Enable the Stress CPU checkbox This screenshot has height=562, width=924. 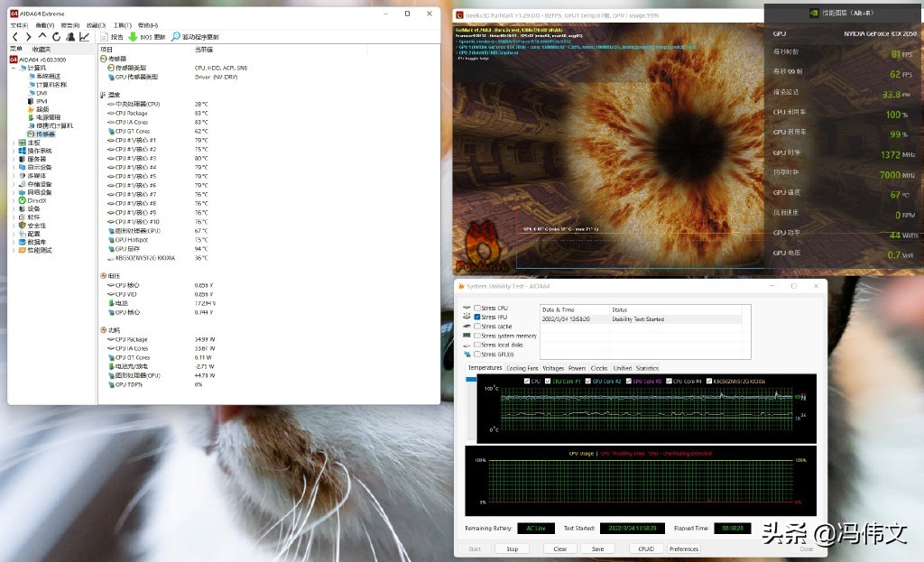pyautogui.click(x=477, y=308)
